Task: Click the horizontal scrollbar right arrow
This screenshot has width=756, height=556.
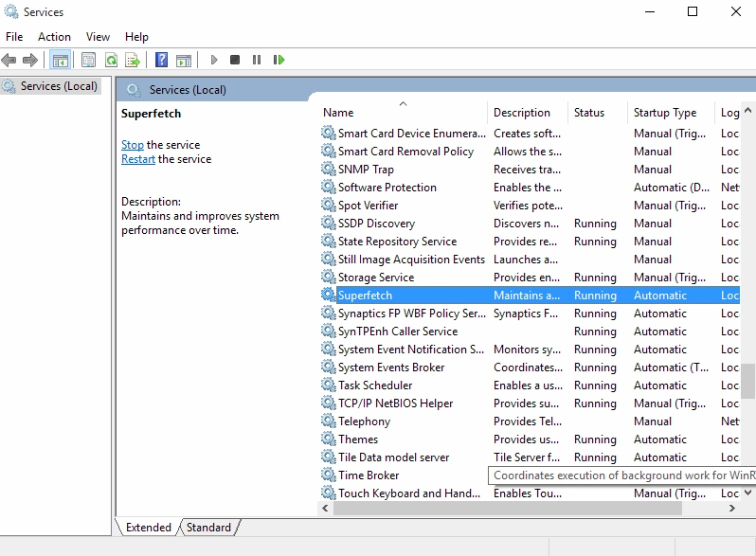Action: (x=732, y=509)
